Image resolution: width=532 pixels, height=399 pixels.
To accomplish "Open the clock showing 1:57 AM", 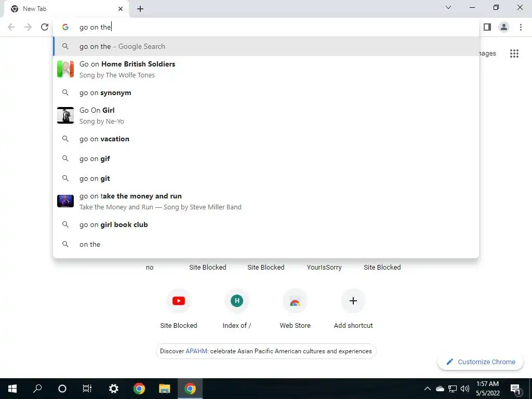I will tap(487, 389).
